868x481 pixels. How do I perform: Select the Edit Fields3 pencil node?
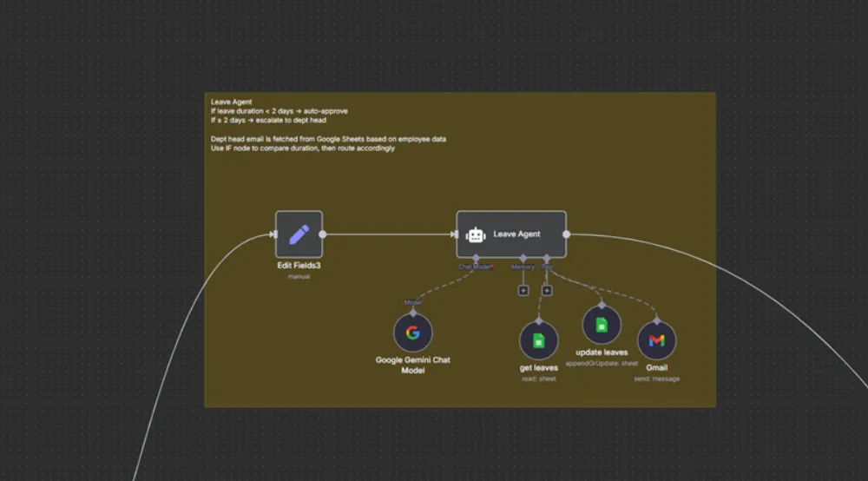[x=299, y=234]
